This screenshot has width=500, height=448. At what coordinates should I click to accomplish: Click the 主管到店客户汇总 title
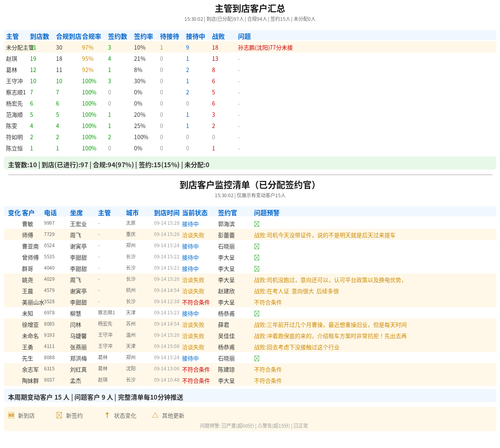[250, 9]
